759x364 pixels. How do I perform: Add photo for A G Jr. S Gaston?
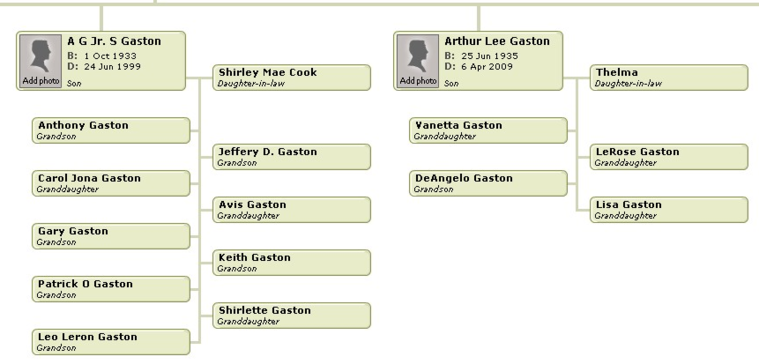(41, 61)
